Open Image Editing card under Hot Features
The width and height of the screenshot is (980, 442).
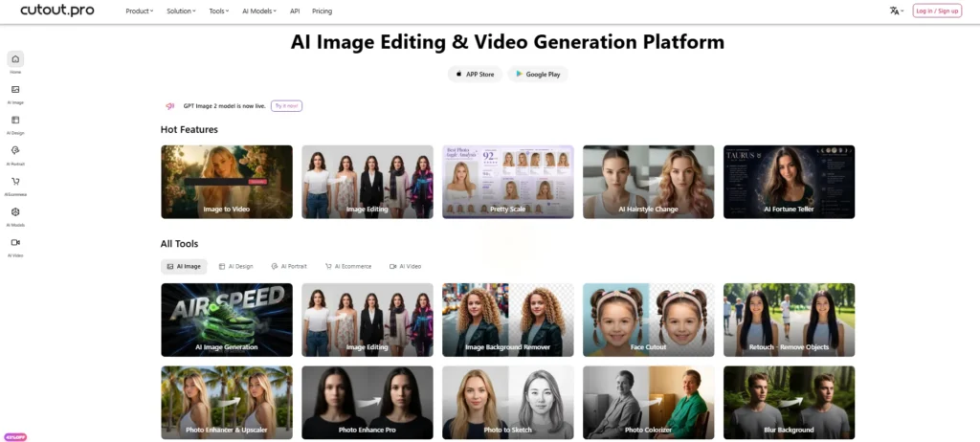pyautogui.click(x=367, y=182)
